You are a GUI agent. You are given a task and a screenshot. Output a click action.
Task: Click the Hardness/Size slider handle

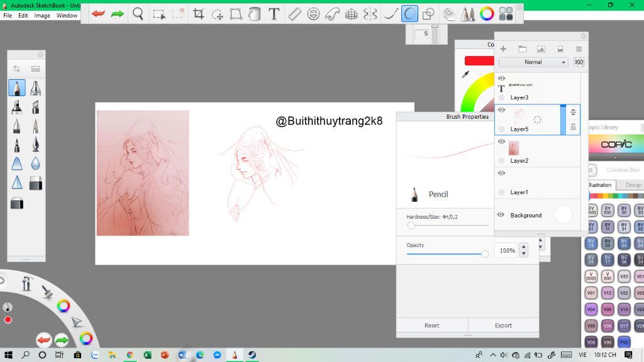click(x=411, y=226)
